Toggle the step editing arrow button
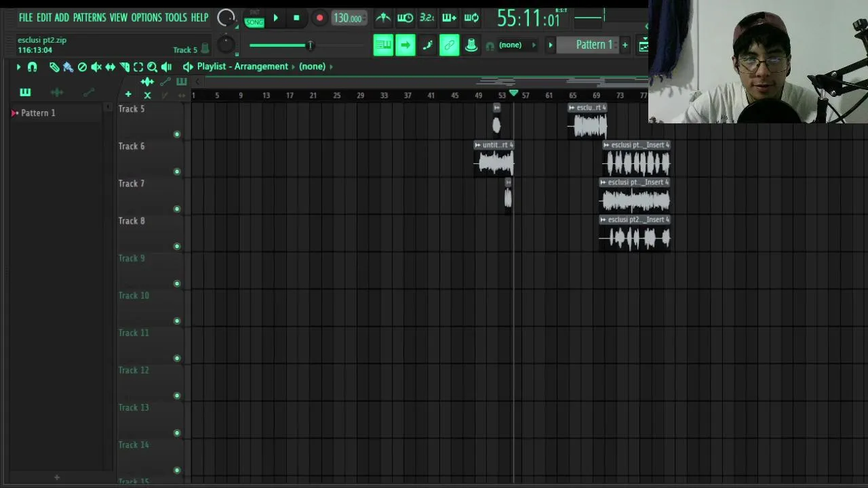The image size is (868, 488). coord(405,45)
